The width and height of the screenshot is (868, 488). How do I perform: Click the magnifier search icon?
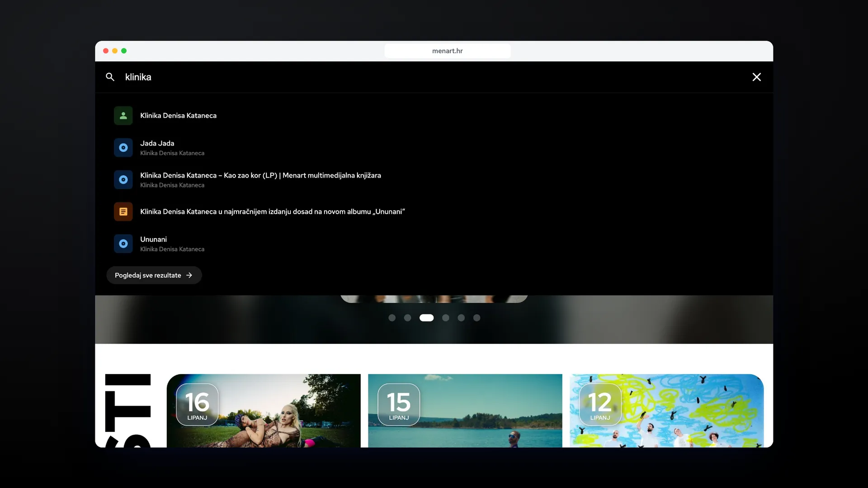pos(110,77)
